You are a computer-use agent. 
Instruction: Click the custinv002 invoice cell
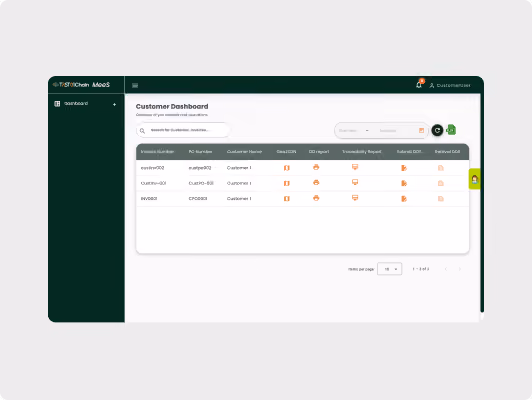(152, 168)
